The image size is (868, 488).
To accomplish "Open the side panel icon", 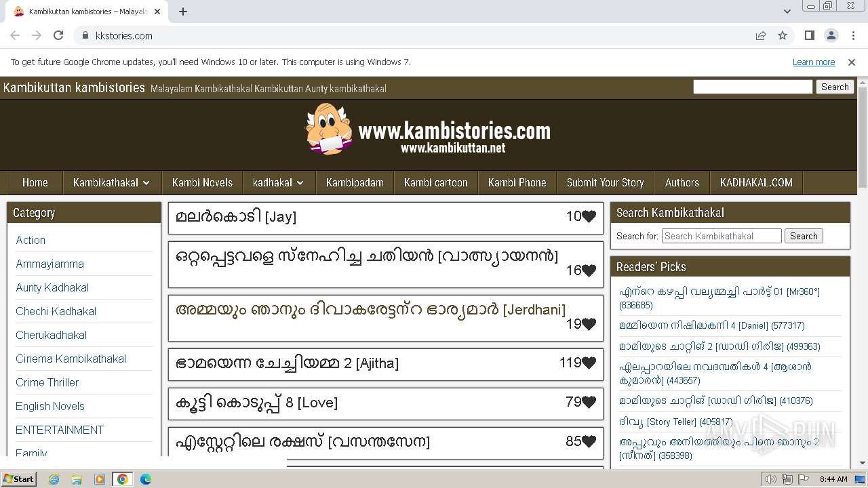I will coord(810,35).
